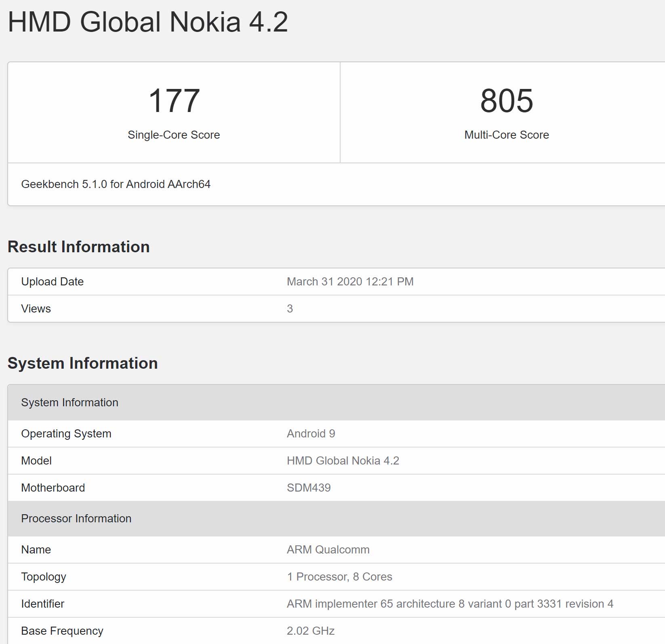This screenshot has width=665, height=644.
Task: Click the Views count value 3
Action: pos(290,309)
